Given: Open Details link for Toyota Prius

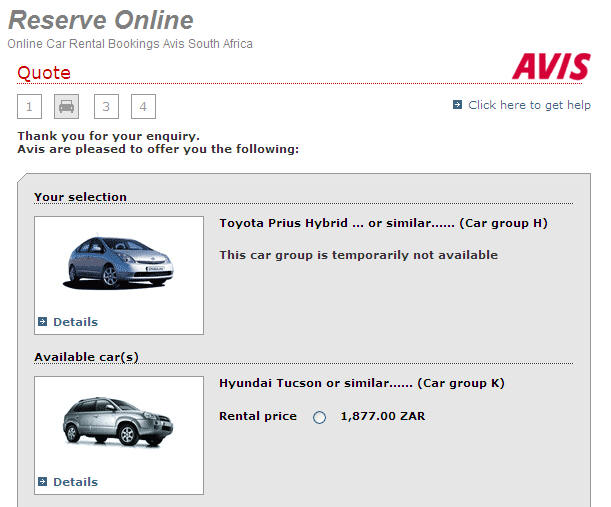Looking at the screenshot, I should point(75,322).
